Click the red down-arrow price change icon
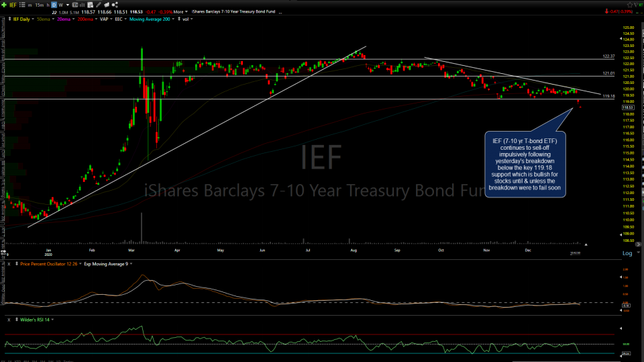This screenshot has width=644, height=362. point(606,11)
